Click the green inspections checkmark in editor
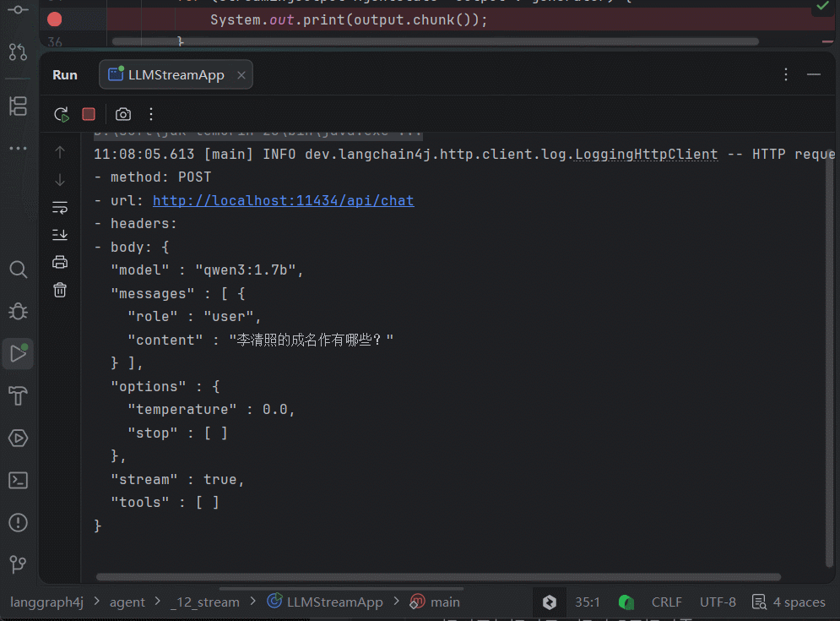This screenshot has height=621, width=840. pyautogui.click(x=822, y=6)
